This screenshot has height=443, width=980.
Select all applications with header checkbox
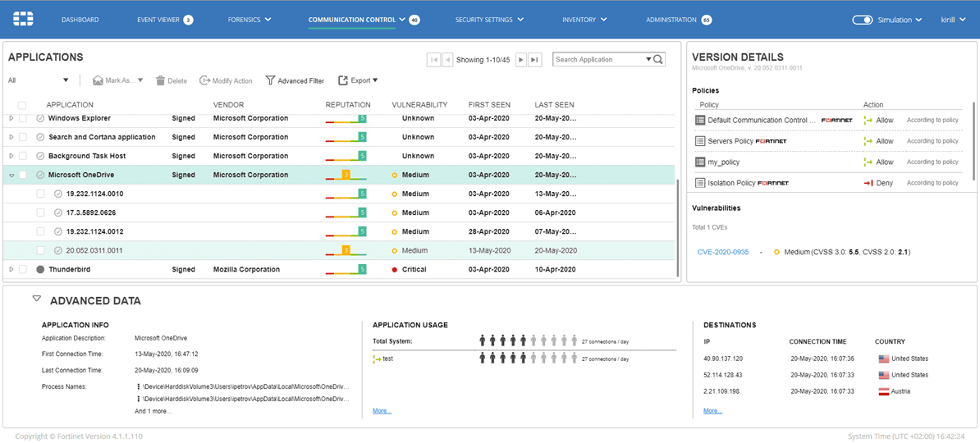[22, 105]
